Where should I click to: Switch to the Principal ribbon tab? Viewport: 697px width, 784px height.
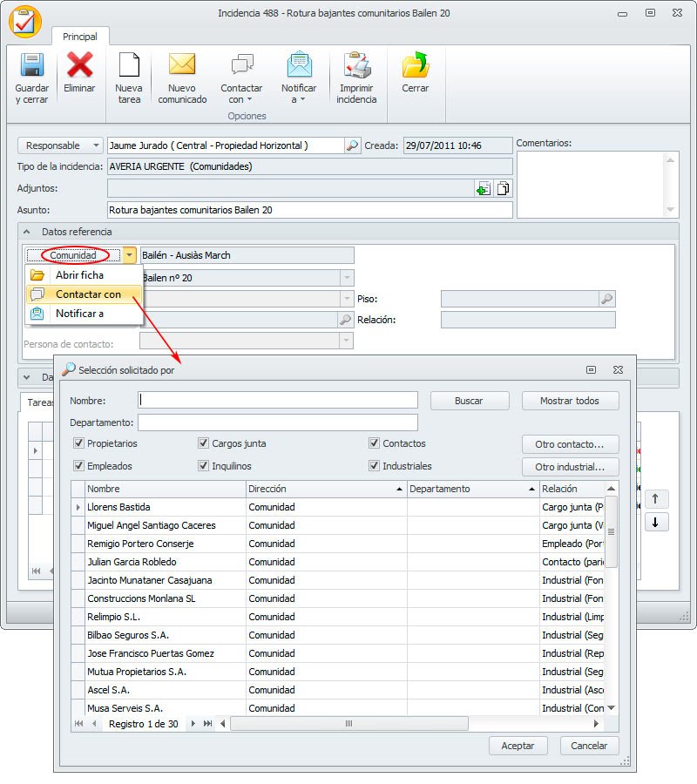tap(80, 37)
